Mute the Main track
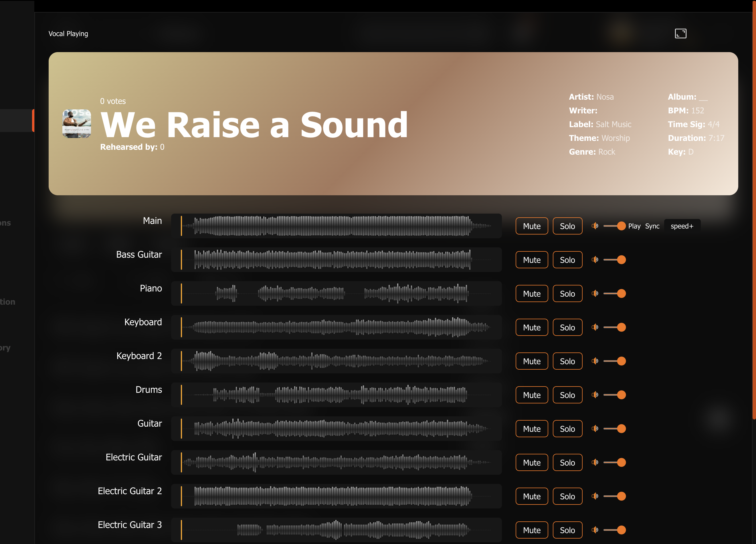The image size is (756, 544). coord(532,226)
